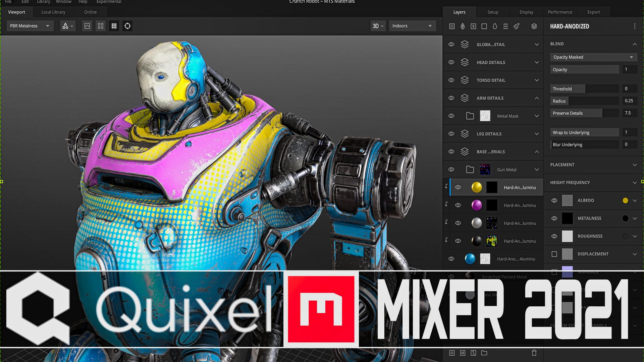
Task: Expand the ROUGHNESS channel section
Action: pyautogui.click(x=635, y=236)
